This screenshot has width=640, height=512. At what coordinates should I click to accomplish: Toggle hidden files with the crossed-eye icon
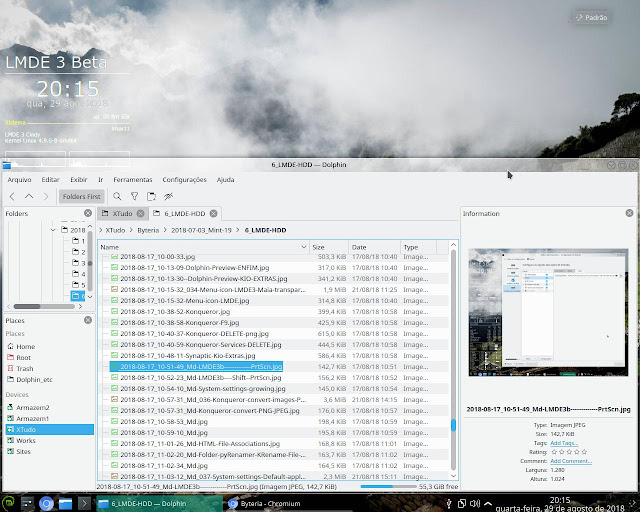click(169, 197)
